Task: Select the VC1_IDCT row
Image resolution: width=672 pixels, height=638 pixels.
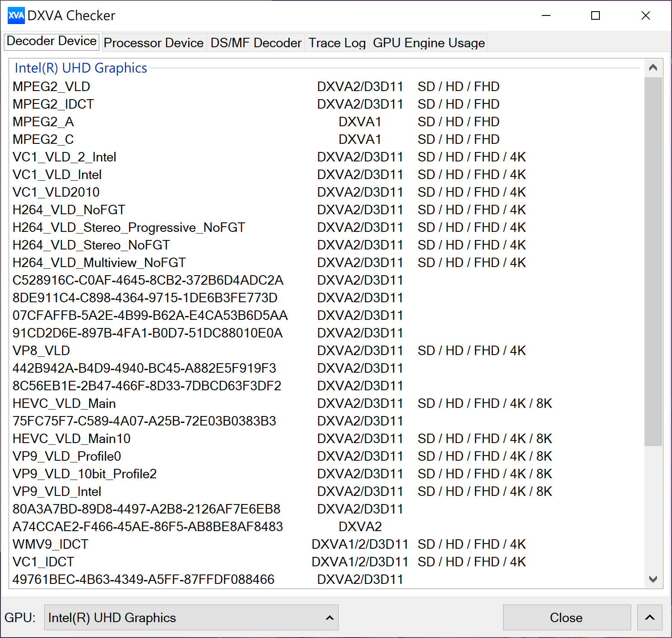Action: click(327, 562)
